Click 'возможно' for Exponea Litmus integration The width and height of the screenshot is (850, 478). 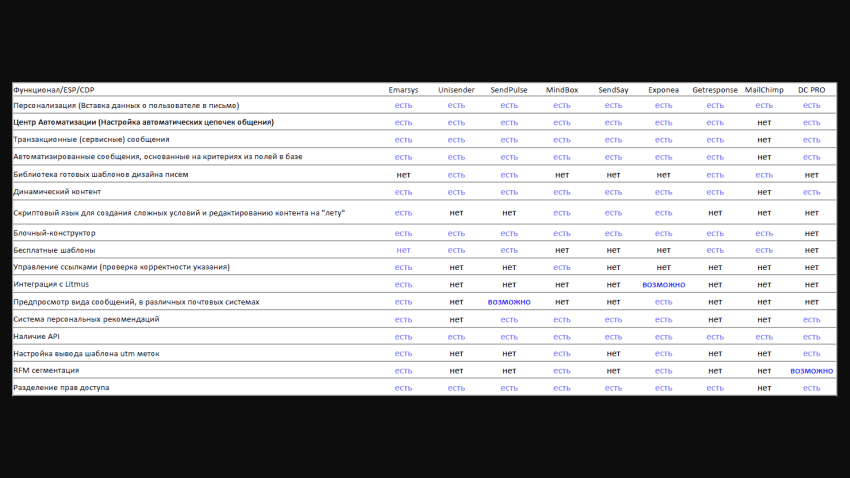coord(664,285)
